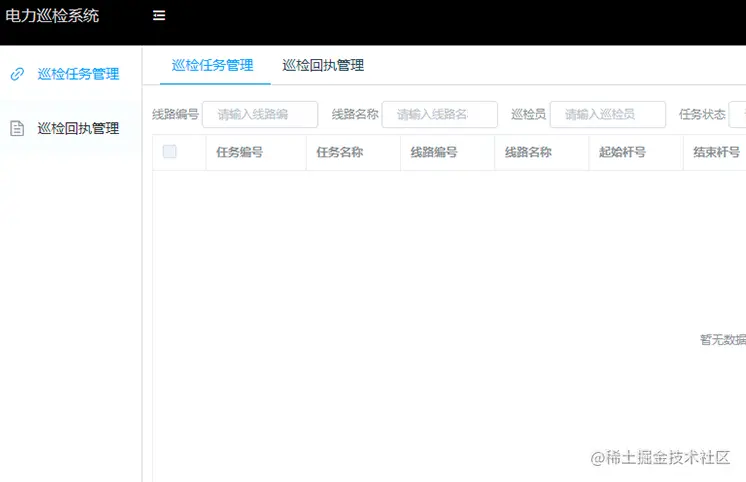Click the 线路名称 filter label

[x=355, y=114]
